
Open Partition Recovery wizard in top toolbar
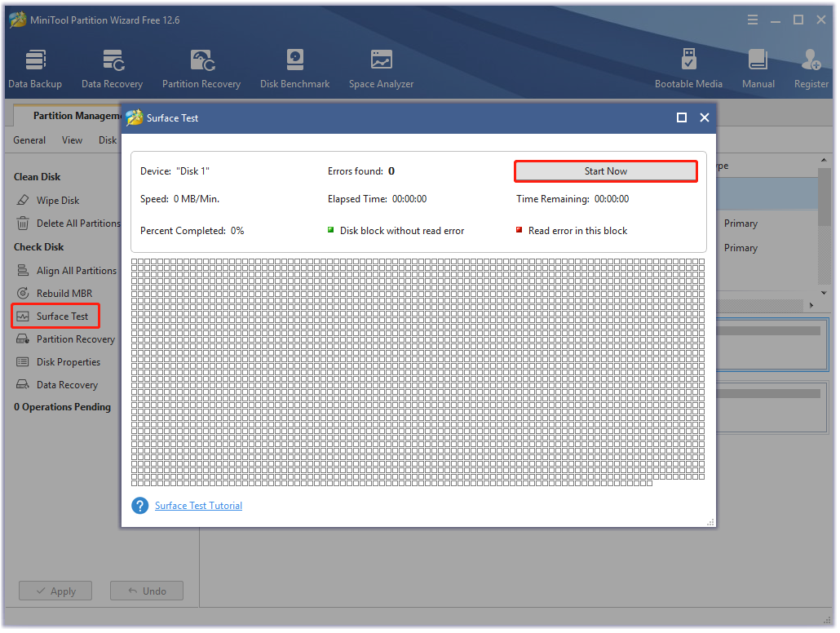click(x=201, y=69)
